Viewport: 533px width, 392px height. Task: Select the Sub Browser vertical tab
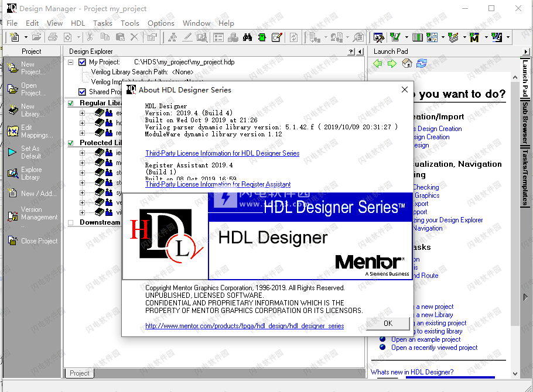[525, 122]
